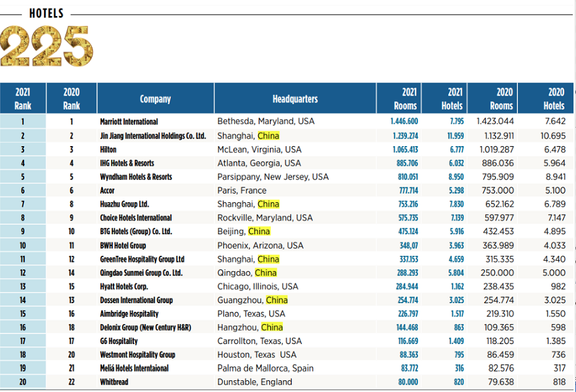Click Marriott International company name
Image resolution: width=576 pixels, height=392 pixels.
(x=129, y=122)
